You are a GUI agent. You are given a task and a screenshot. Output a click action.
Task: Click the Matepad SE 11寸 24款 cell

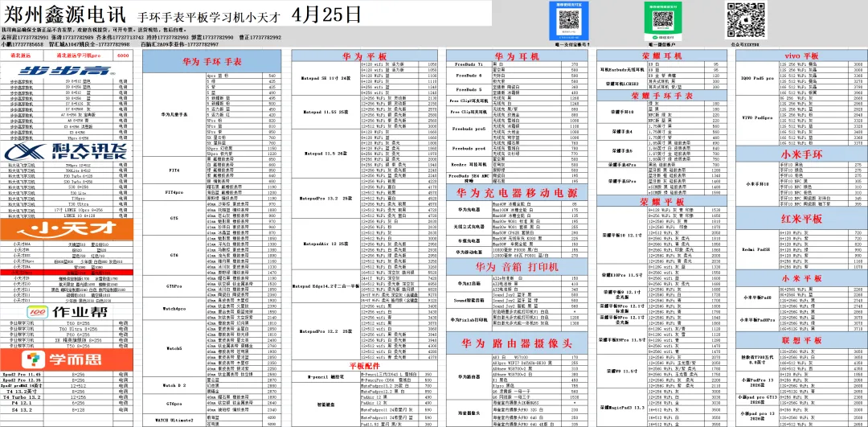pos(326,78)
